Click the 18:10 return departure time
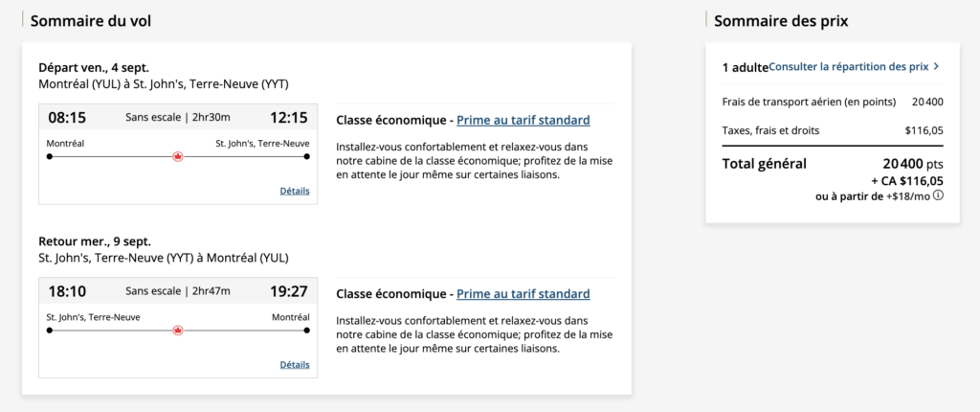Image resolution: width=980 pixels, height=412 pixels. click(x=67, y=291)
